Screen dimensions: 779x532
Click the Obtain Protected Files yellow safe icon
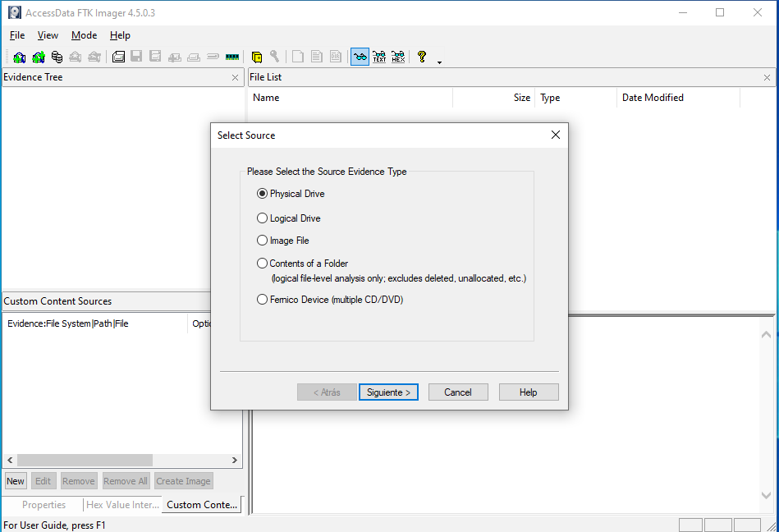[257, 57]
